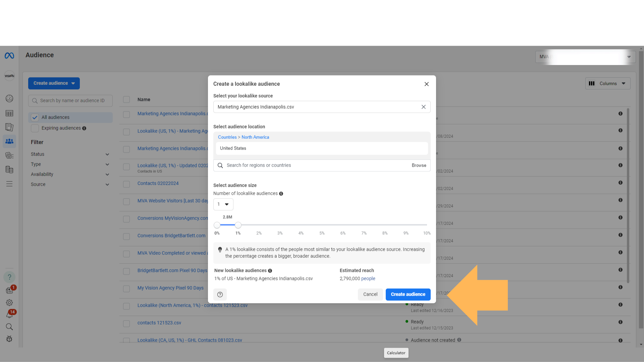Click the Create audience confirmation button
644x362 pixels.
click(408, 294)
